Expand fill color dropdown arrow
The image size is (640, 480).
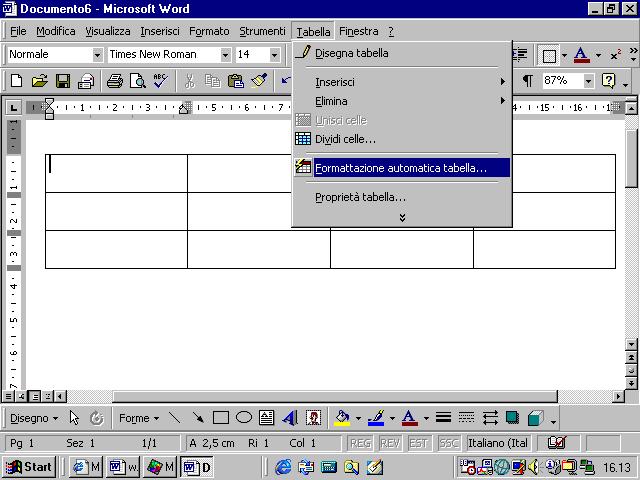(358, 418)
